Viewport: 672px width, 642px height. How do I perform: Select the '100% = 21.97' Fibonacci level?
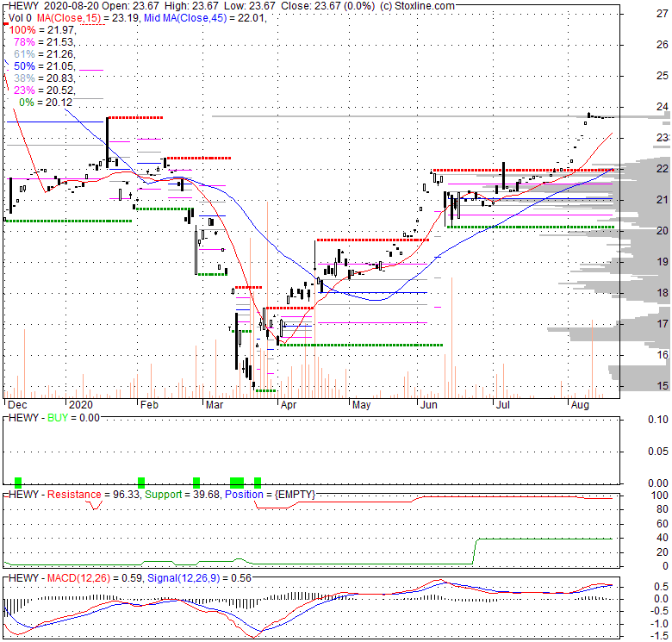tap(42, 30)
